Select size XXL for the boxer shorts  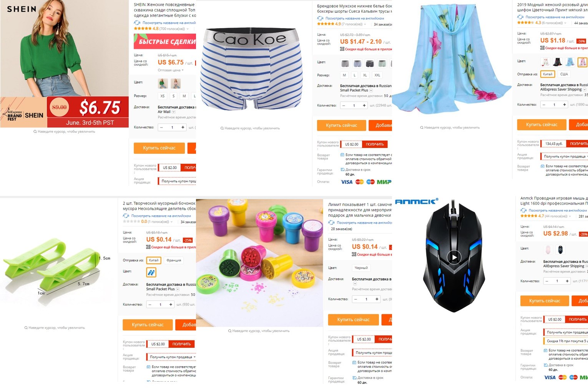(377, 75)
